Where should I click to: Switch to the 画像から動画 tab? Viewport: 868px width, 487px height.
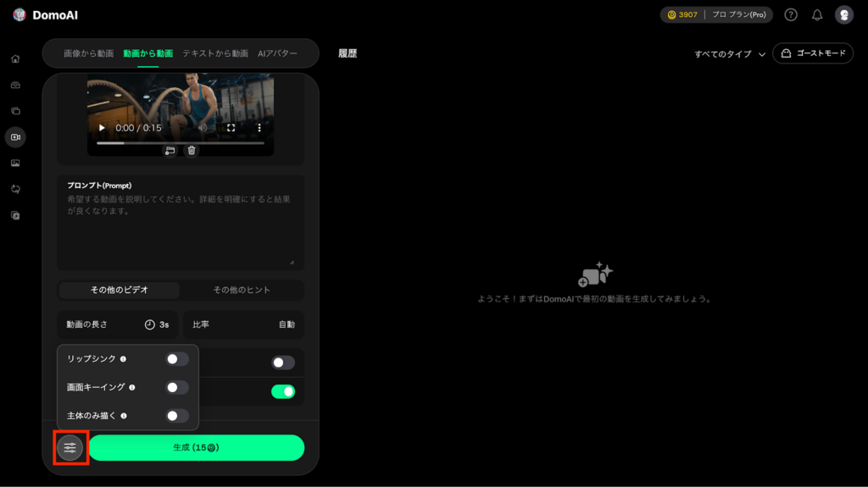[x=88, y=53]
